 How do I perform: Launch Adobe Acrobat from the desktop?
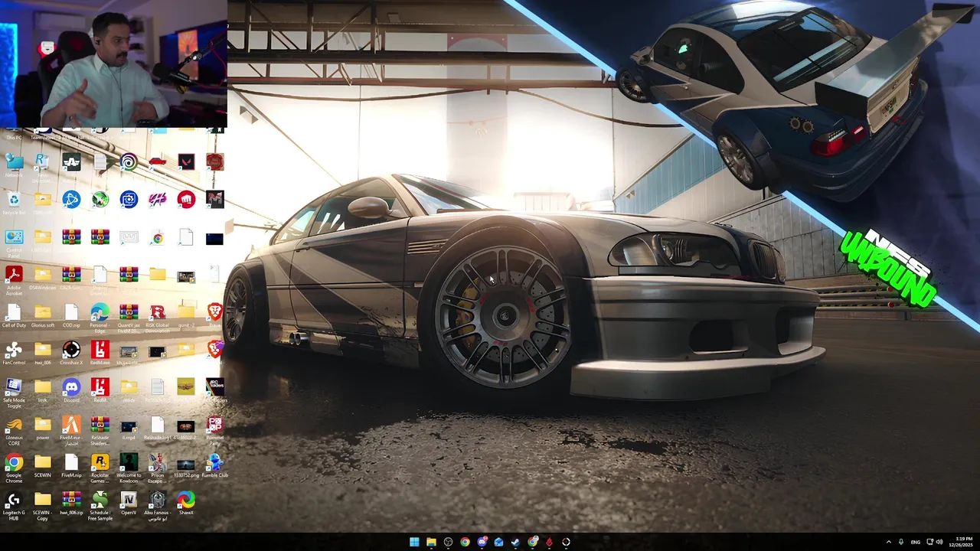14,279
